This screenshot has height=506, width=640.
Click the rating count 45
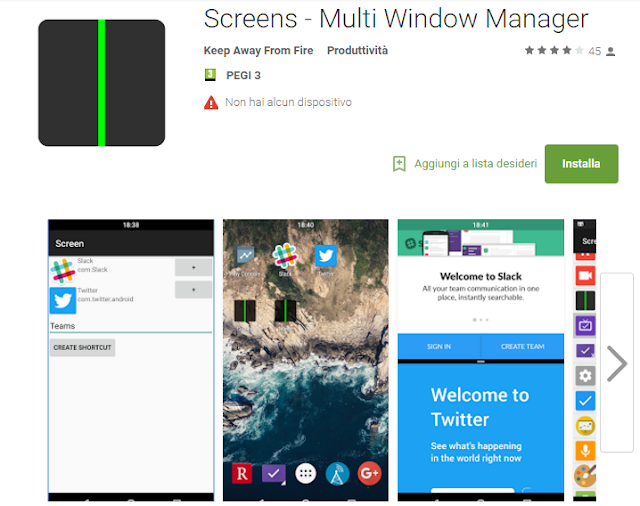click(x=595, y=51)
